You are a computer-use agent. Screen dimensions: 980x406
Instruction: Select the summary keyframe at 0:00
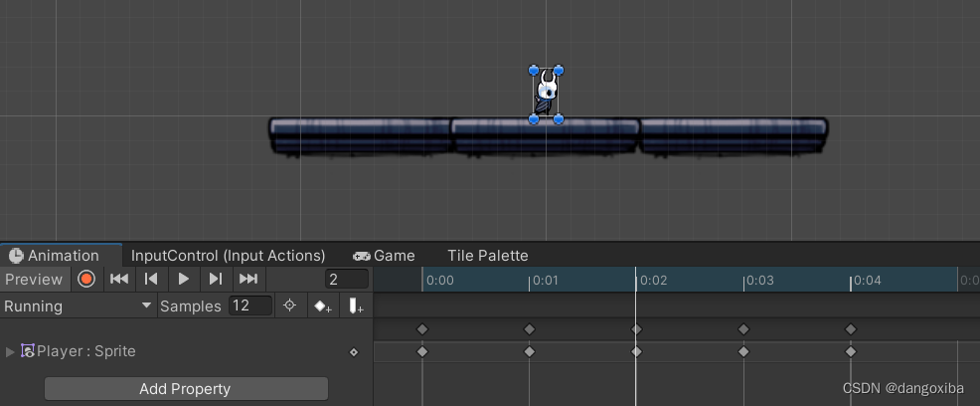[422, 329]
